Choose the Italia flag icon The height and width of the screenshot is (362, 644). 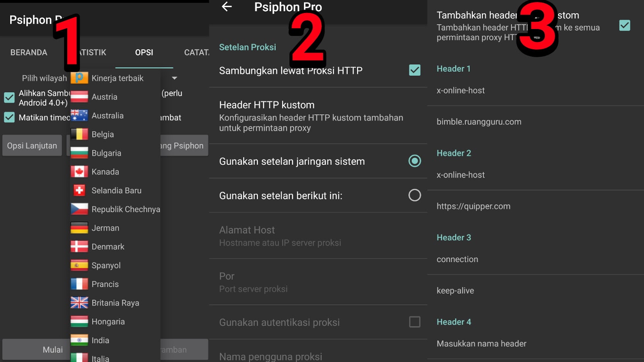(79, 358)
